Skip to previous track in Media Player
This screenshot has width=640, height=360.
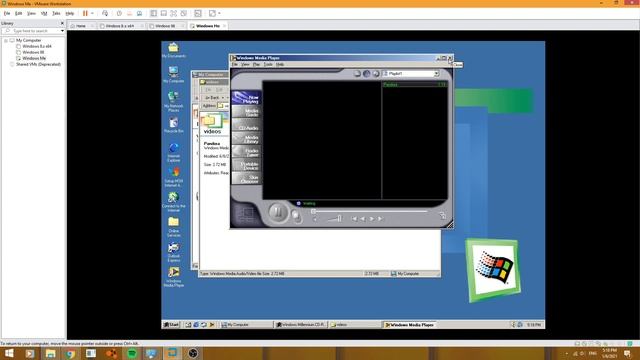(x=354, y=219)
